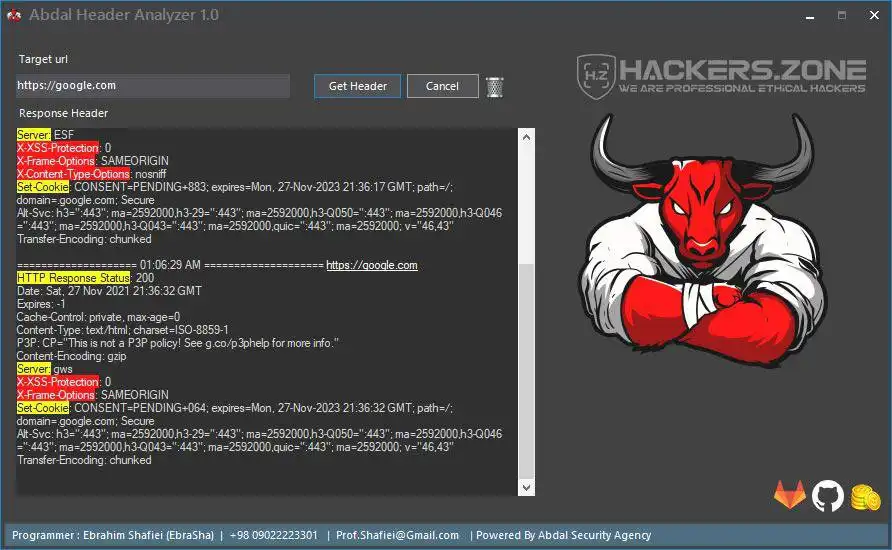Click the 01:06:29 AM timestamp separator
The image size is (892, 550).
pos(170,265)
